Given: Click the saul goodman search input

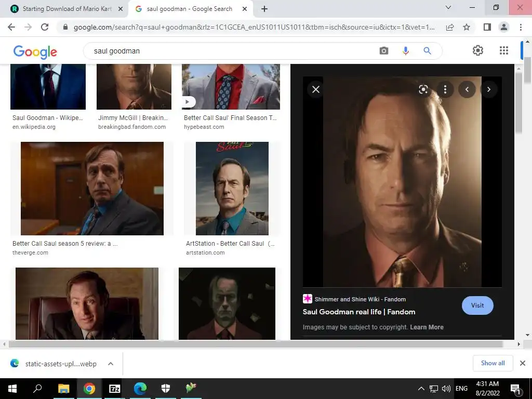Looking at the screenshot, I should point(234,51).
